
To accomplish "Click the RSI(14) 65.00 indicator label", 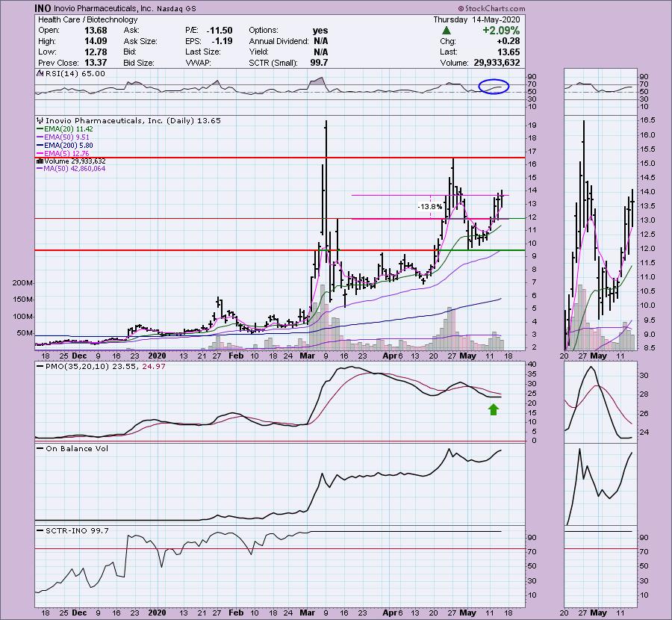I will point(75,73).
